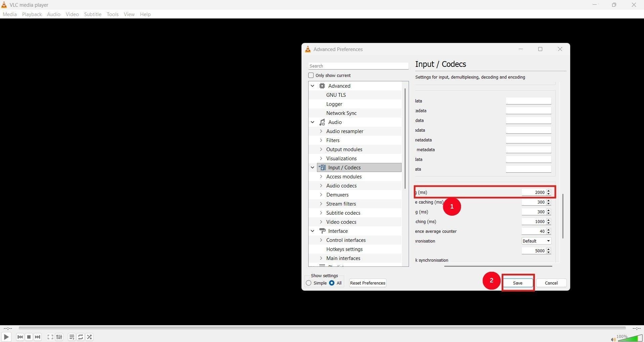Image resolution: width=644 pixels, height=342 pixels.
Task: Expand the Filters node
Action: point(321,140)
